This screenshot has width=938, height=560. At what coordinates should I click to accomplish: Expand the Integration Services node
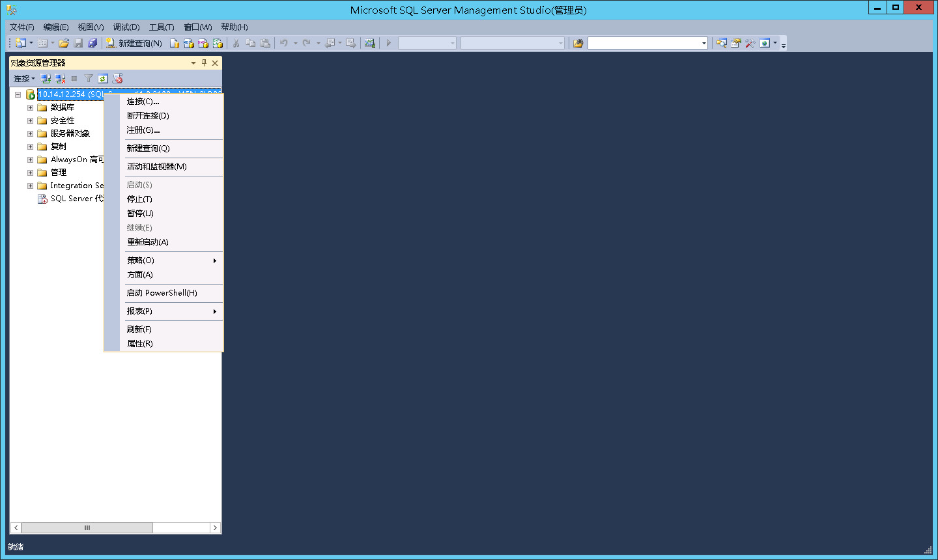click(30, 186)
